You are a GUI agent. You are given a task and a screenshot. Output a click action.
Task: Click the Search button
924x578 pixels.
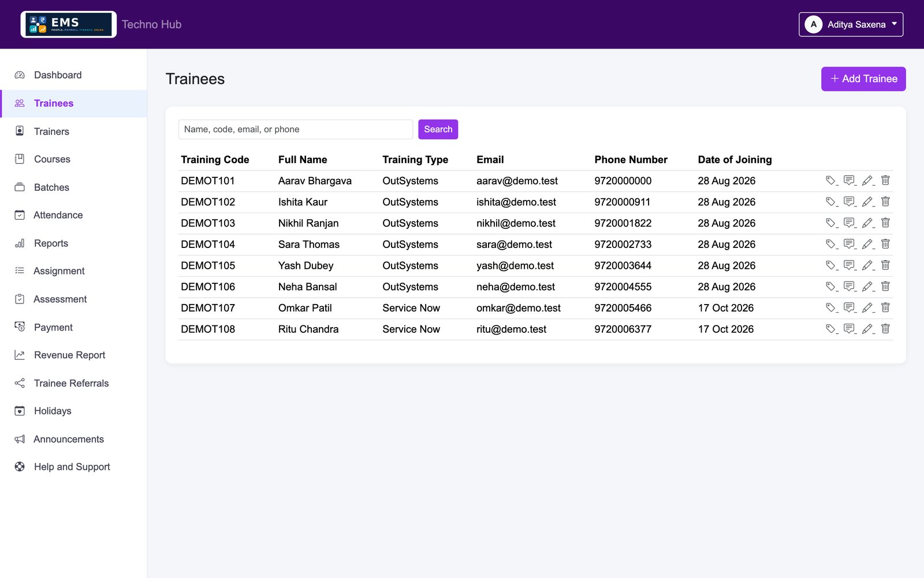[438, 129]
